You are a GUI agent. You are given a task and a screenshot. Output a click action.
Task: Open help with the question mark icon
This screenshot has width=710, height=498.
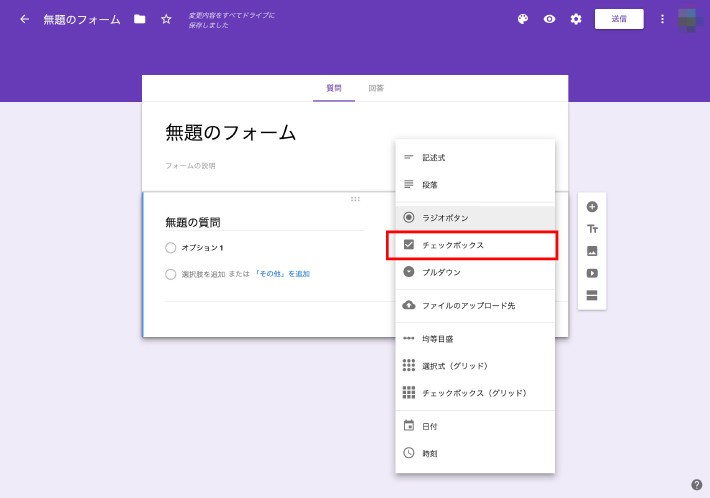tap(696, 485)
